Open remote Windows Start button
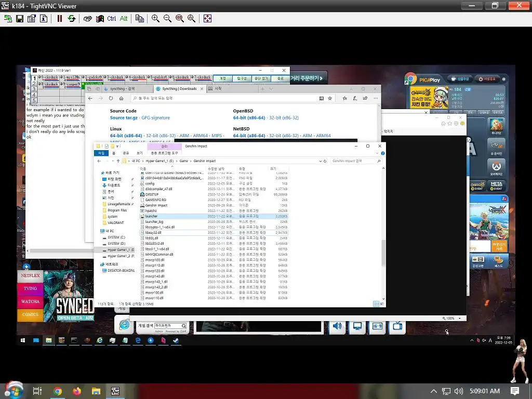This screenshot has height=399, width=532. (x=23, y=340)
